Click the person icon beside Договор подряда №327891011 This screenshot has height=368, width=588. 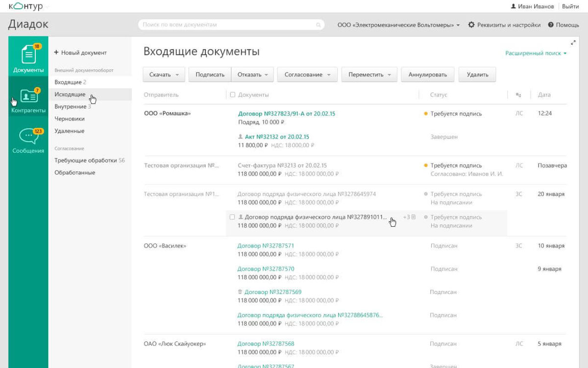[241, 217]
